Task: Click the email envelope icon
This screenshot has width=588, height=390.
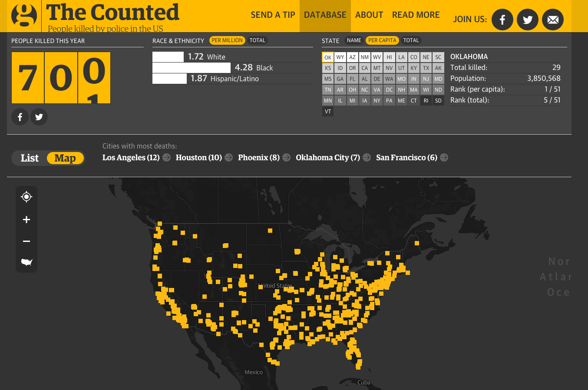Action: click(x=553, y=20)
